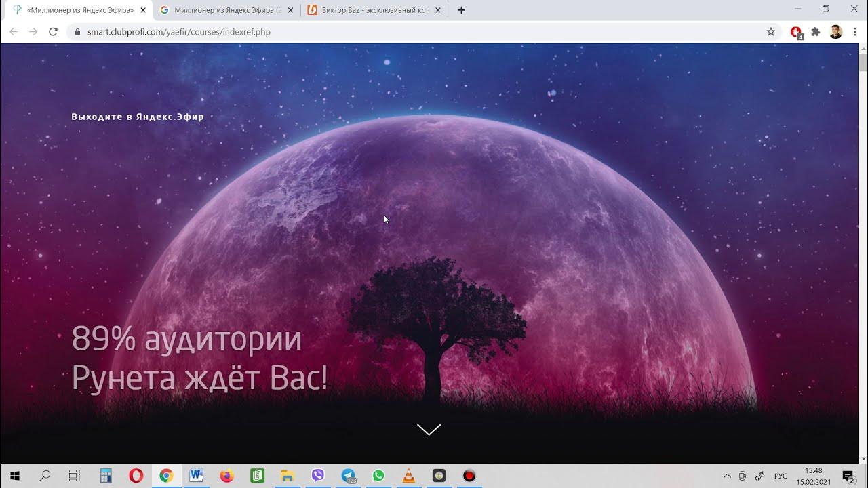Show hidden system tray icons
868x488 pixels.
click(x=728, y=476)
